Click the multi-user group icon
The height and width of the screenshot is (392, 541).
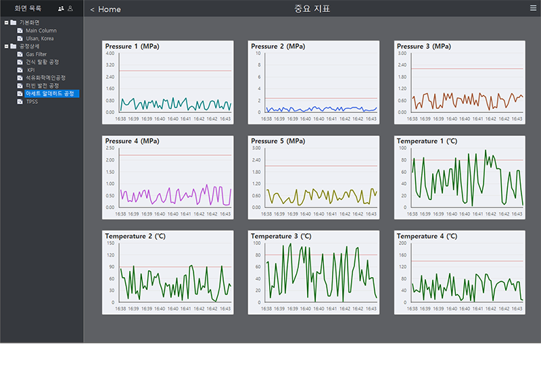tap(61, 9)
